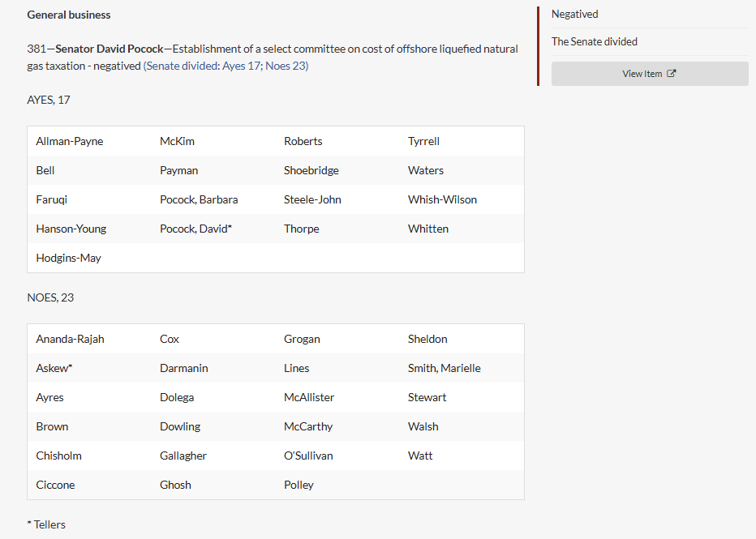The image size is (756, 539).
Task: Click the General business heading
Action: click(69, 15)
